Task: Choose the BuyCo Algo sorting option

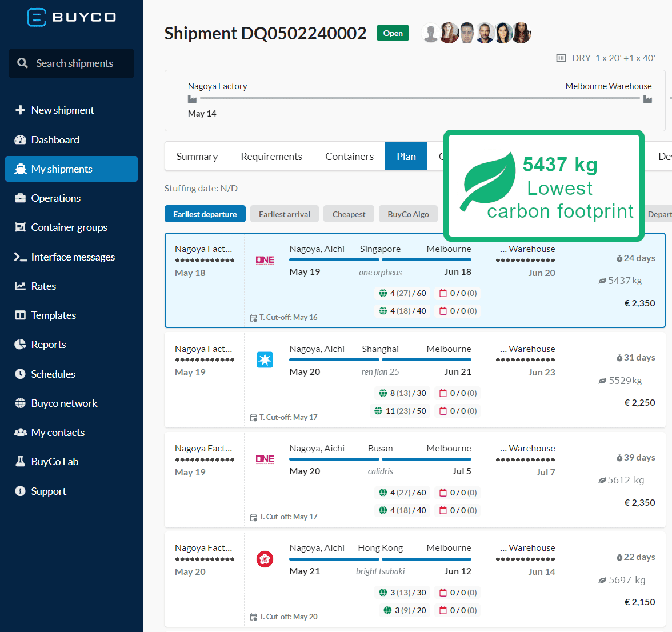Action: [x=408, y=214]
